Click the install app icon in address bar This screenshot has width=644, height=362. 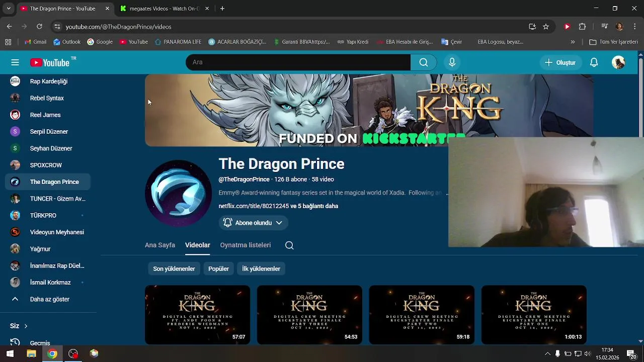click(x=532, y=27)
